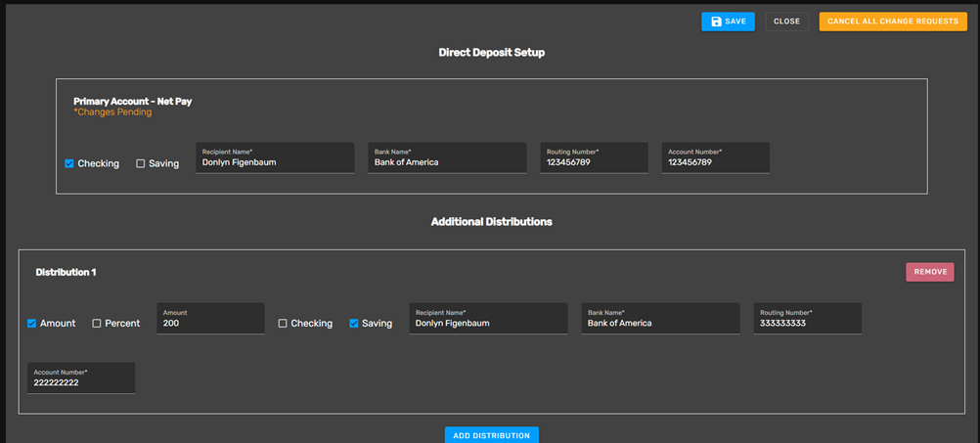The height and width of the screenshot is (443, 980).
Task: Click the Distribution 1 heading
Action: [66, 273]
